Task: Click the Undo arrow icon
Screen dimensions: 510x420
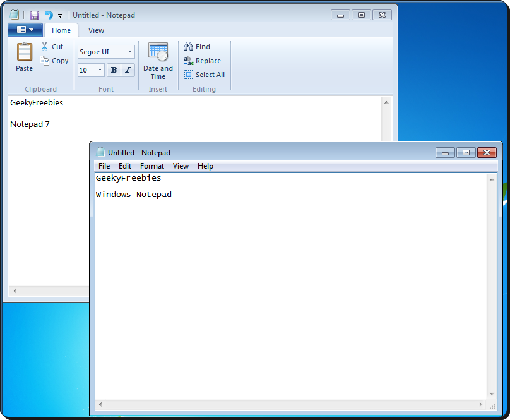Action: click(x=49, y=15)
